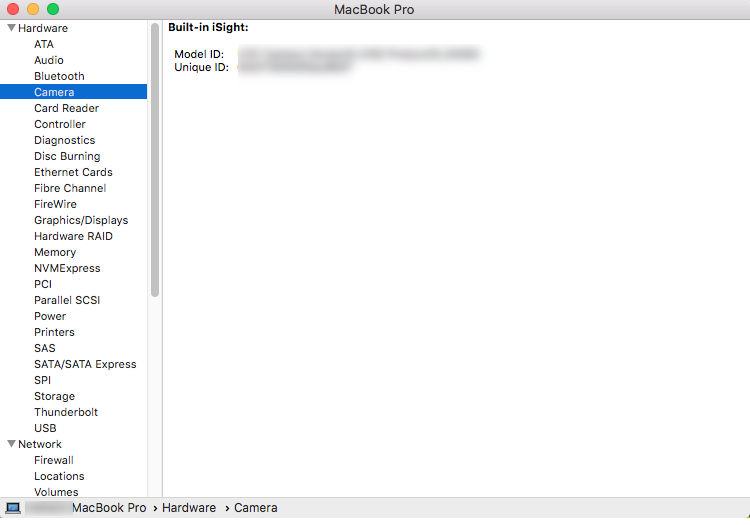
Task: Collapse the Hardware section triangle
Action: tap(11, 28)
